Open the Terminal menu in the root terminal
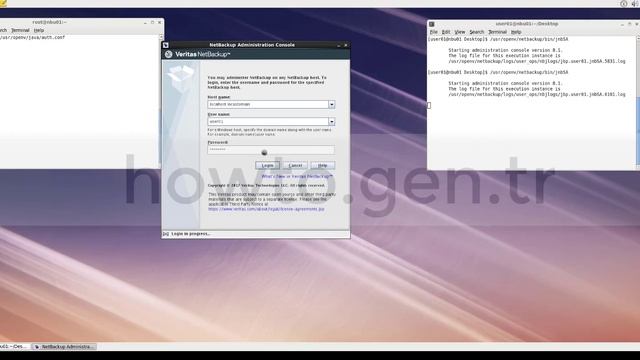This screenshot has width=640, height=360. click(x=20, y=30)
